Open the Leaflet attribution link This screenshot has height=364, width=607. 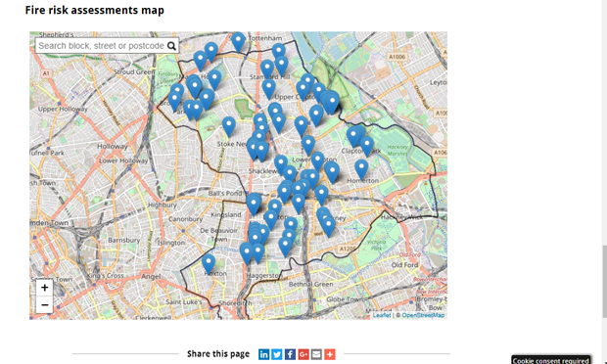pyautogui.click(x=382, y=315)
